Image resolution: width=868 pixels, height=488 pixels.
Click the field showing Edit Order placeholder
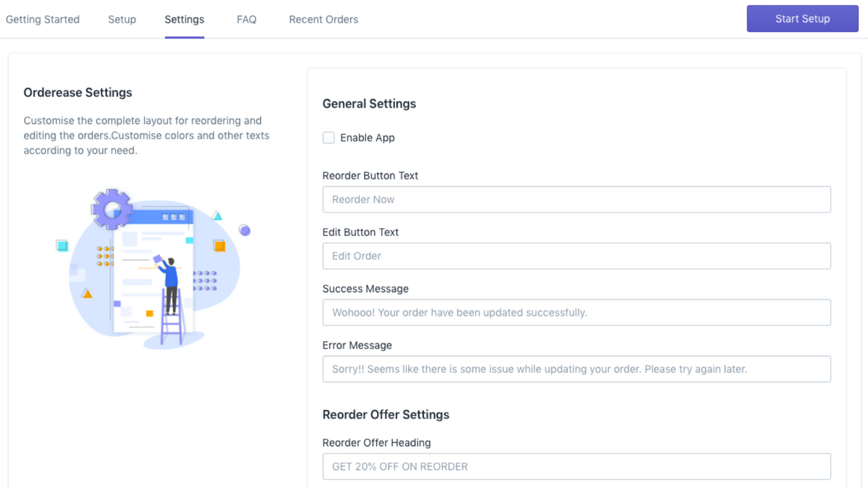(x=576, y=256)
